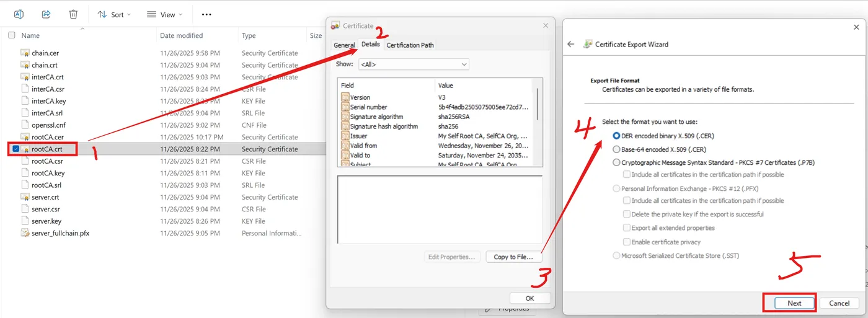Select the server_fullchain.pfx file name

[60, 234]
